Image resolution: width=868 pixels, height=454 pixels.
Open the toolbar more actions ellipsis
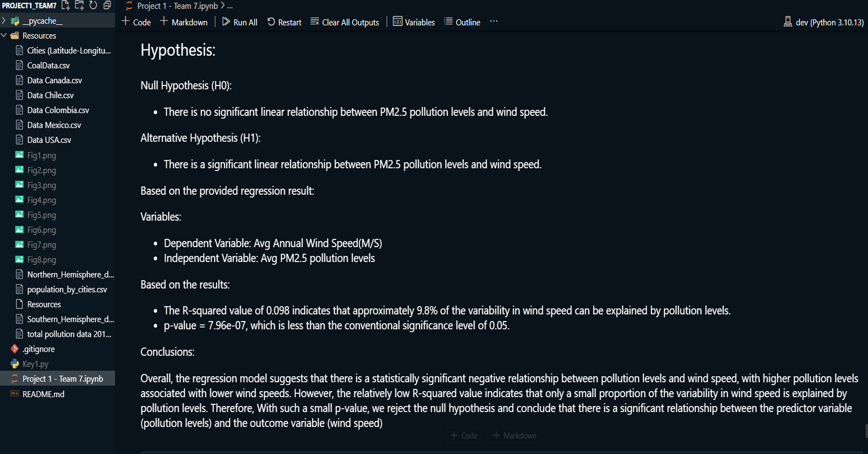click(493, 21)
